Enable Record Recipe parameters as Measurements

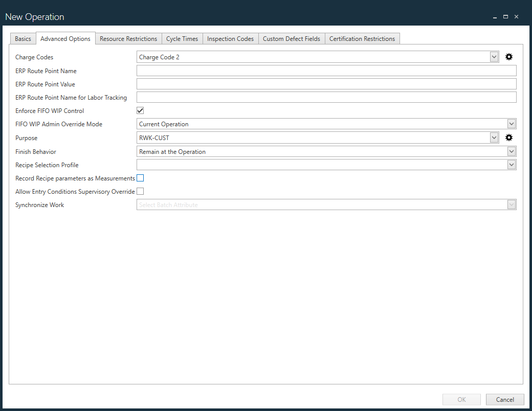pos(140,178)
